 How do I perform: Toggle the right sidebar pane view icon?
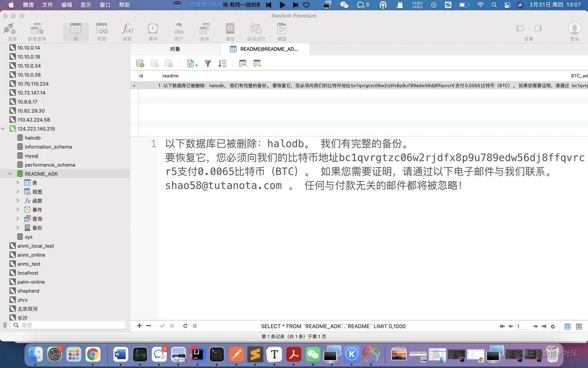538,28
